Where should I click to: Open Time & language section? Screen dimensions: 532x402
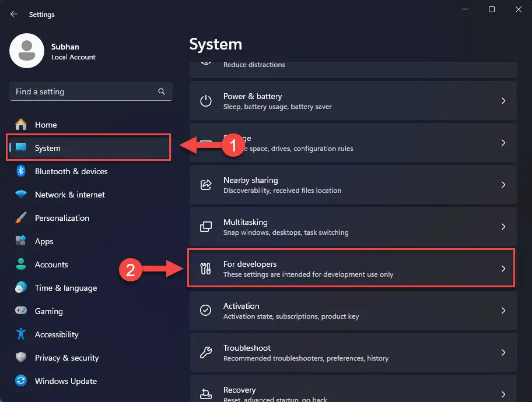(90, 287)
